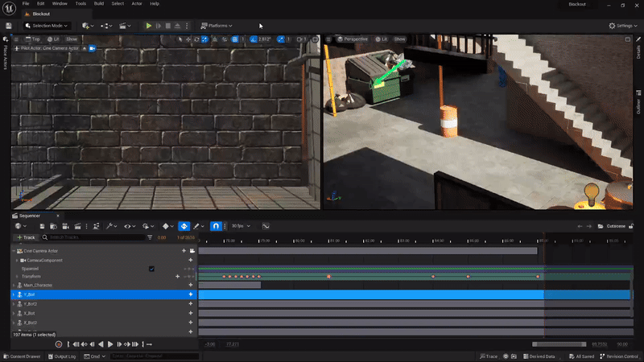
Task: Toggle the Spawned checkbox
Action: click(x=151, y=269)
